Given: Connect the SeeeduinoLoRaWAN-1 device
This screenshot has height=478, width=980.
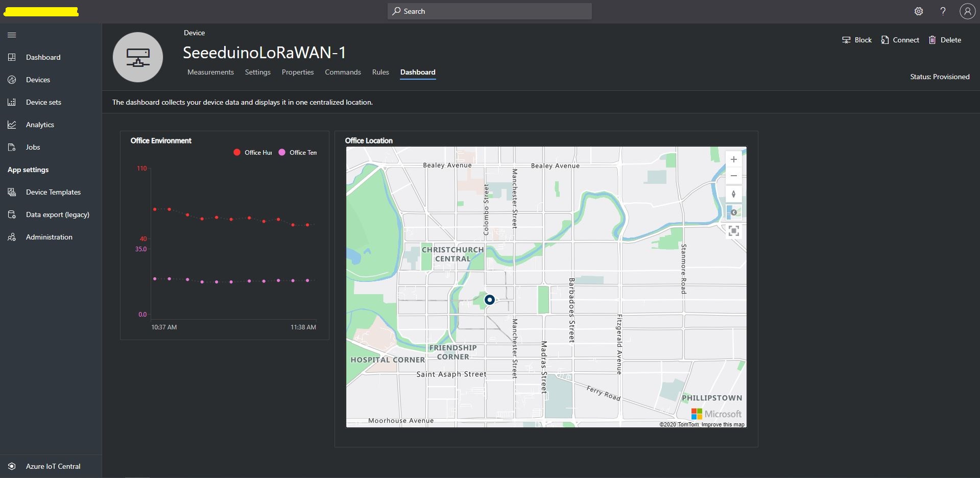Looking at the screenshot, I should [x=900, y=40].
